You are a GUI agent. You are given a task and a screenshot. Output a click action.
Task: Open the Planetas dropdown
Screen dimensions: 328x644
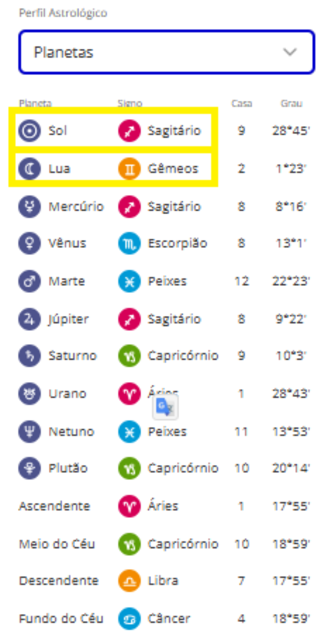coord(166,52)
